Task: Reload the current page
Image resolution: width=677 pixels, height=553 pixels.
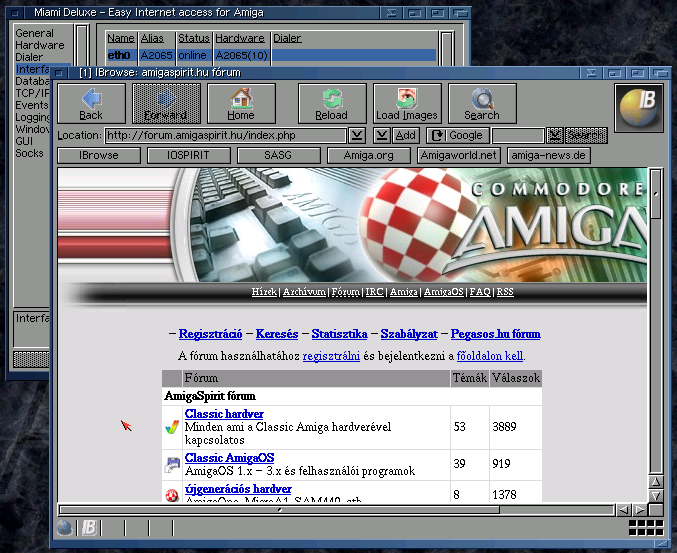Action: tap(331, 103)
